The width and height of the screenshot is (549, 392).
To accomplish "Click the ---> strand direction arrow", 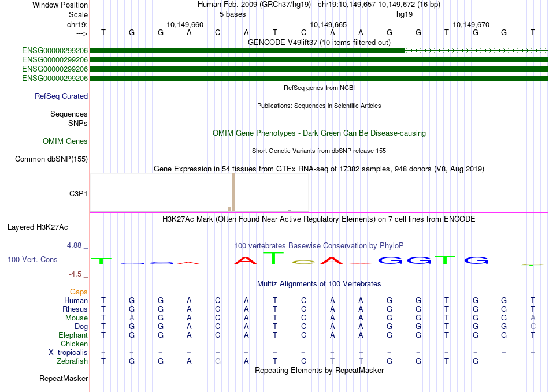I will (x=81, y=33).
